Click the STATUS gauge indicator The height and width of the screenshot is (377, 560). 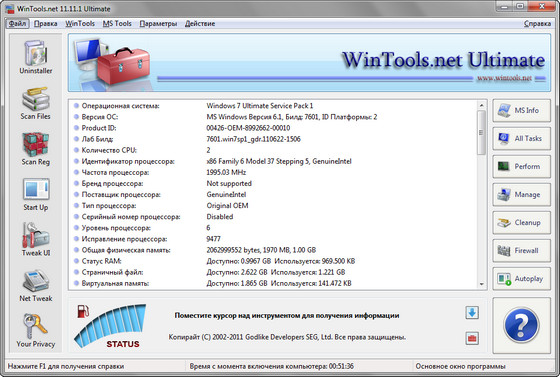coord(111,326)
